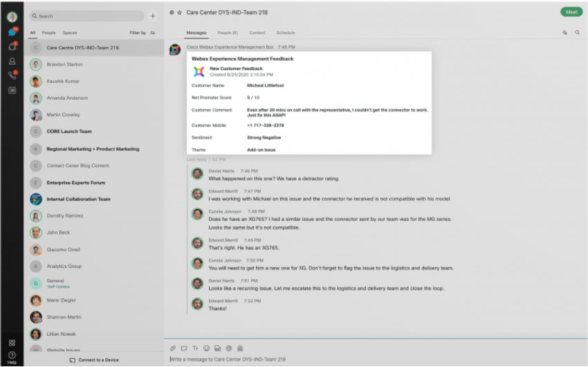588x367 pixels.
Task: Click the @ mention icon in composer
Action: [x=228, y=348]
